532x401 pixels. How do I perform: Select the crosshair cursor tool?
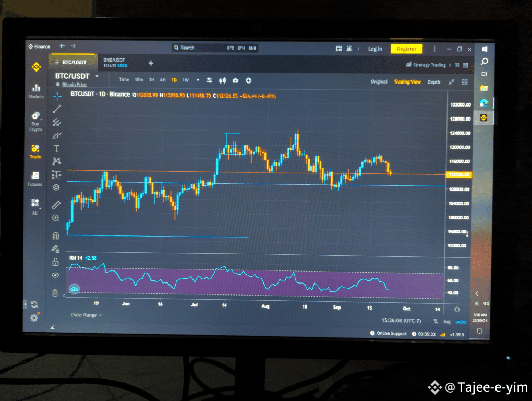(57, 97)
